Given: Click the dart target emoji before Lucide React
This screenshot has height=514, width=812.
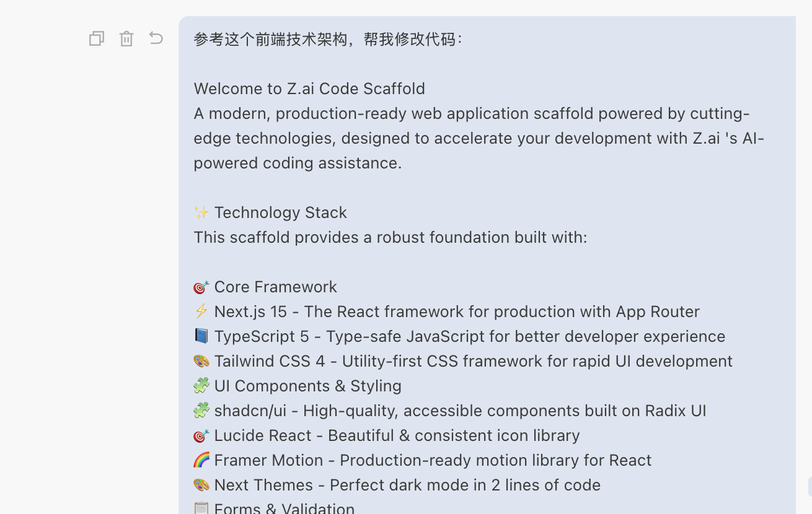Looking at the screenshot, I should pyautogui.click(x=201, y=435).
